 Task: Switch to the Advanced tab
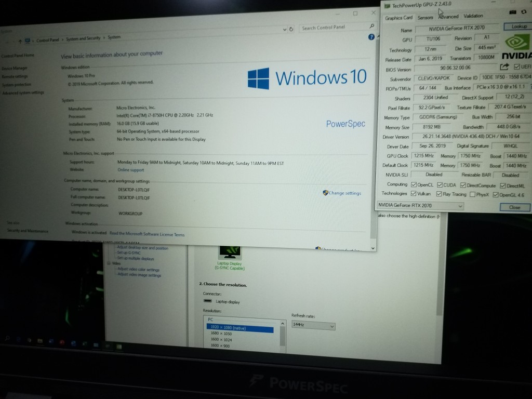click(x=448, y=17)
